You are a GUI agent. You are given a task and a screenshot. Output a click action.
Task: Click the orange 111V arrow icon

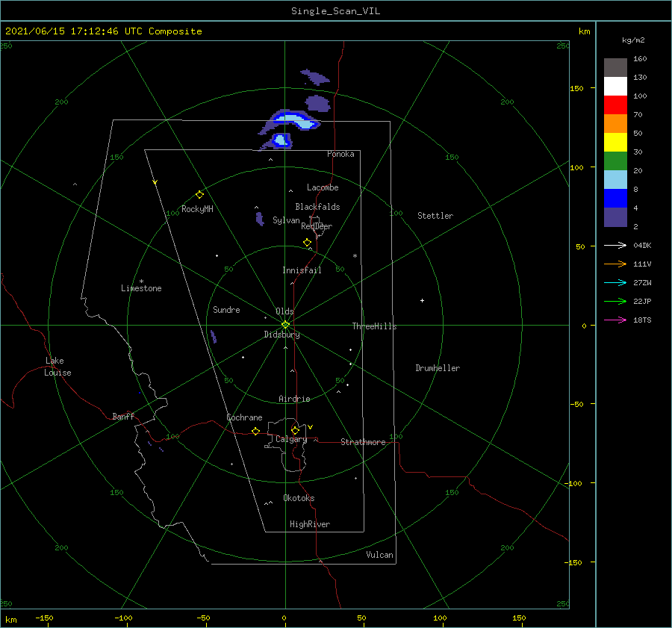click(x=615, y=264)
